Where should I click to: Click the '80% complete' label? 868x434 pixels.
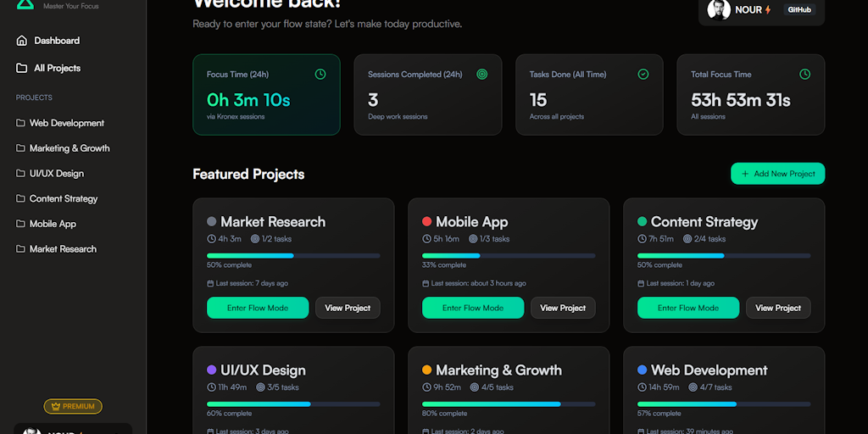[444, 414]
